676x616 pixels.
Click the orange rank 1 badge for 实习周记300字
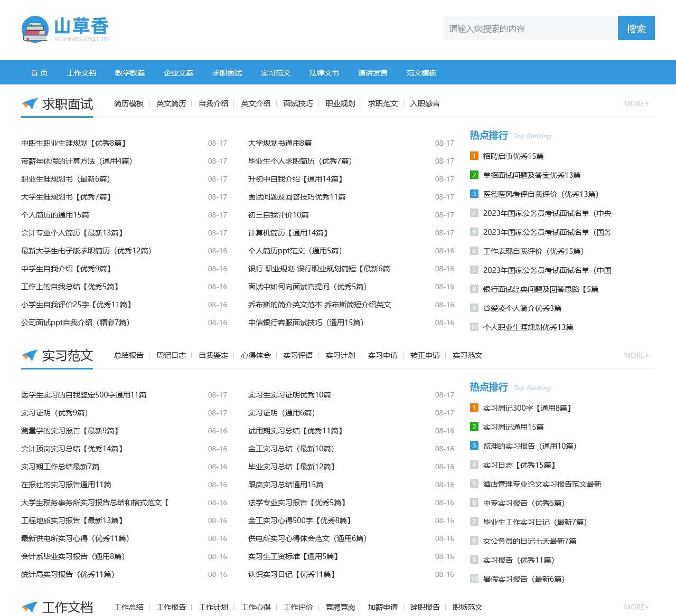pos(474,408)
